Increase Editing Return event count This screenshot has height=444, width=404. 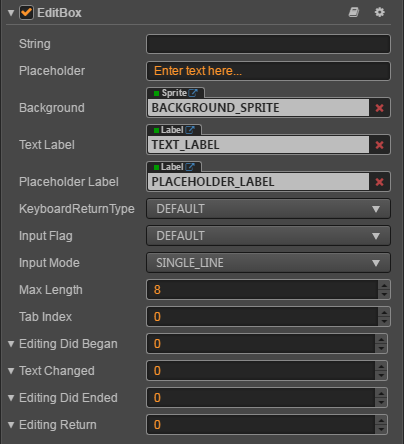381,420
